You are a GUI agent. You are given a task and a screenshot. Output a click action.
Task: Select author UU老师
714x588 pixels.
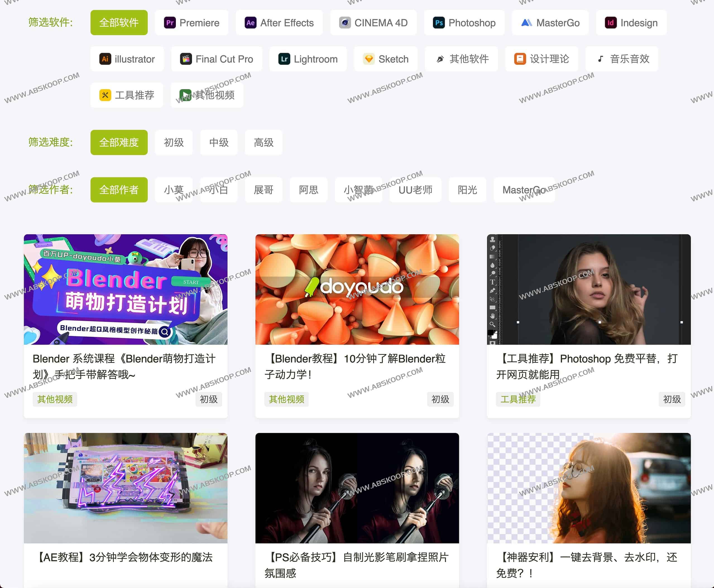tap(415, 190)
